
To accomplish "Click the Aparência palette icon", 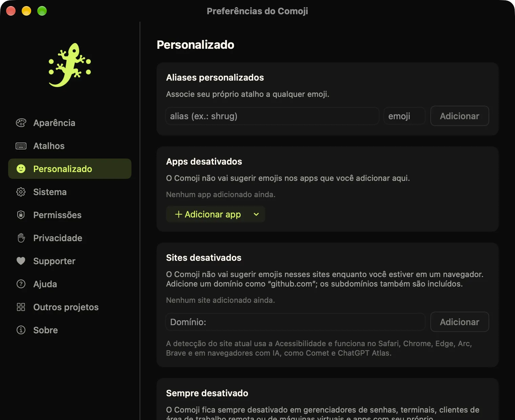I will [21, 123].
